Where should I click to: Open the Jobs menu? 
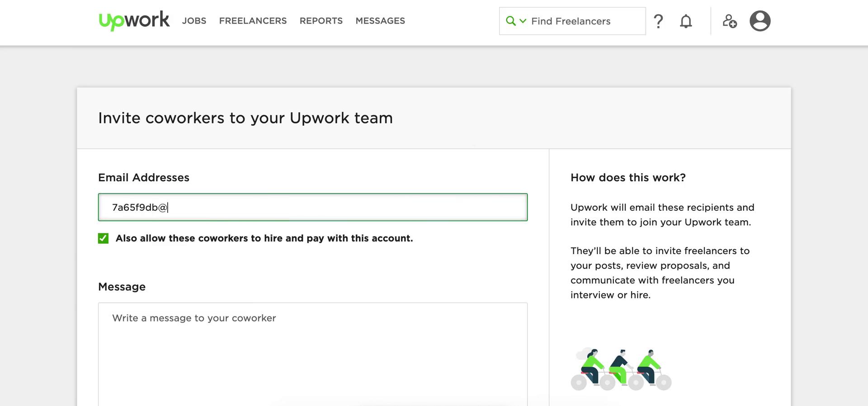[x=194, y=21]
